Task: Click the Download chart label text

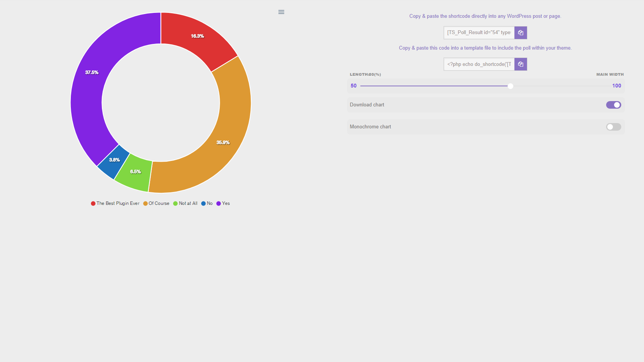Action: (367, 105)
